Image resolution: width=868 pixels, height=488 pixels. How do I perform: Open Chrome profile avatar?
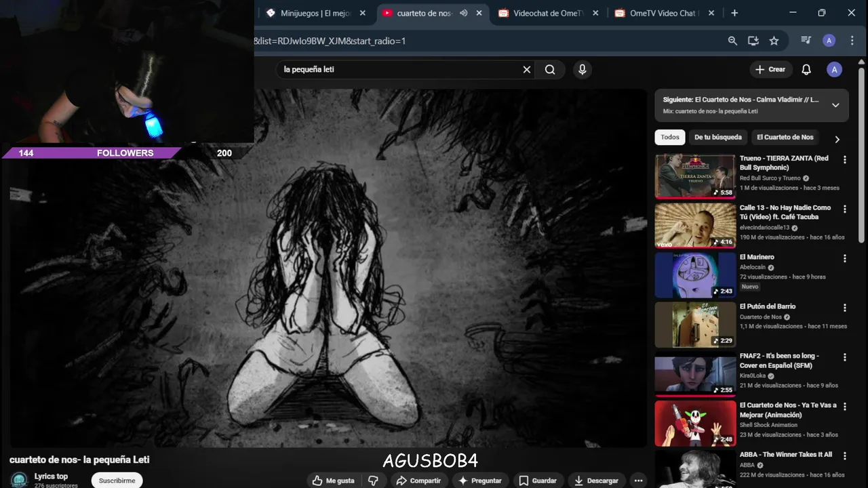coord(829,41)
